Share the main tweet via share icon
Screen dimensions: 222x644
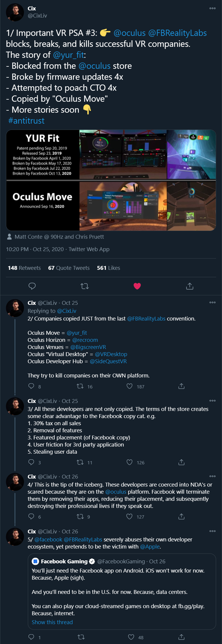[190, 286]
